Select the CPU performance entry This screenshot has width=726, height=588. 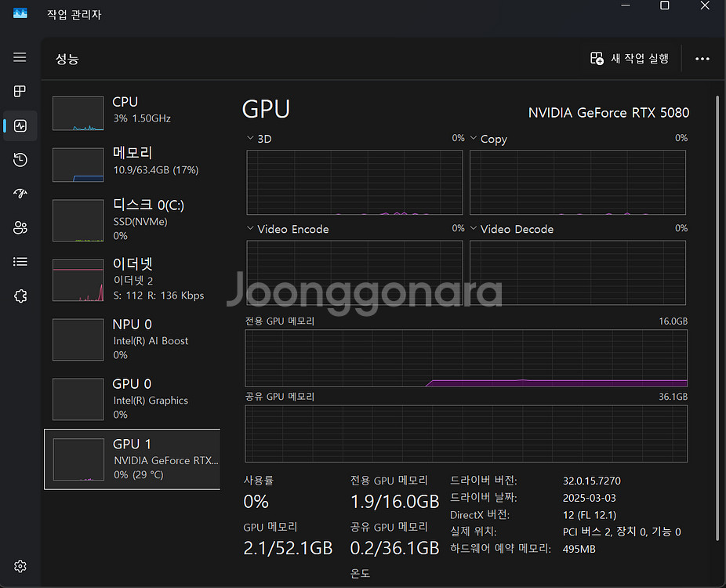click(132, 113)
